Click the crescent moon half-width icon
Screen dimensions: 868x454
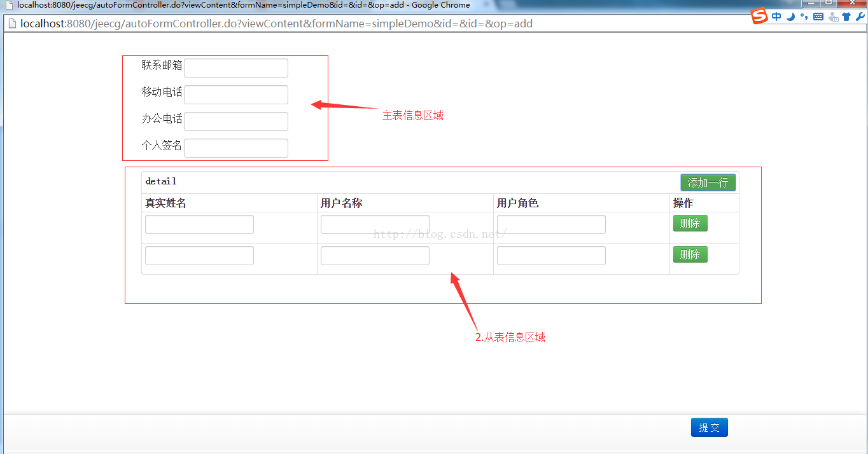[x=791, y=17]
